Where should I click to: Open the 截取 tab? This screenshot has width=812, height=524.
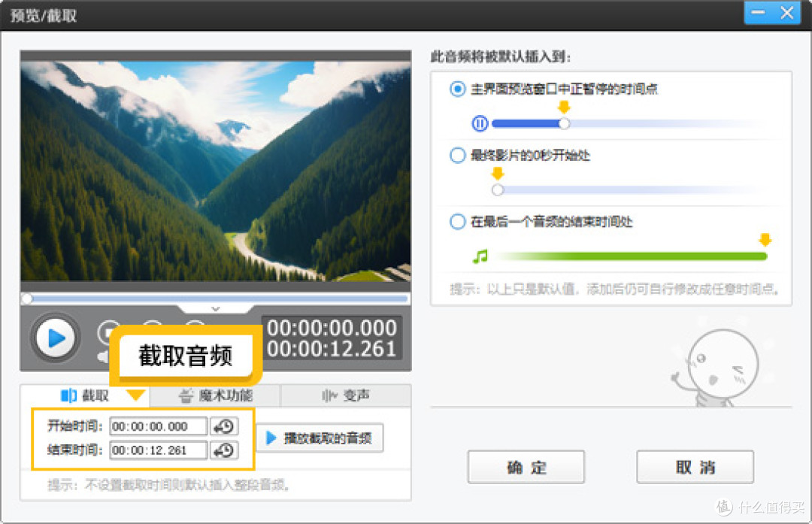pyautogui.click(x=85, y=395)
